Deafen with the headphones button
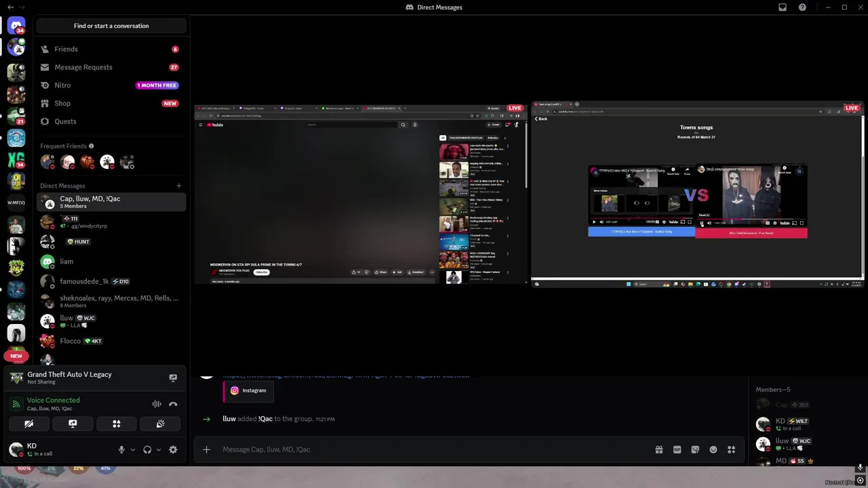The height and width of the screenshot is (488, 868). (147, 449)
